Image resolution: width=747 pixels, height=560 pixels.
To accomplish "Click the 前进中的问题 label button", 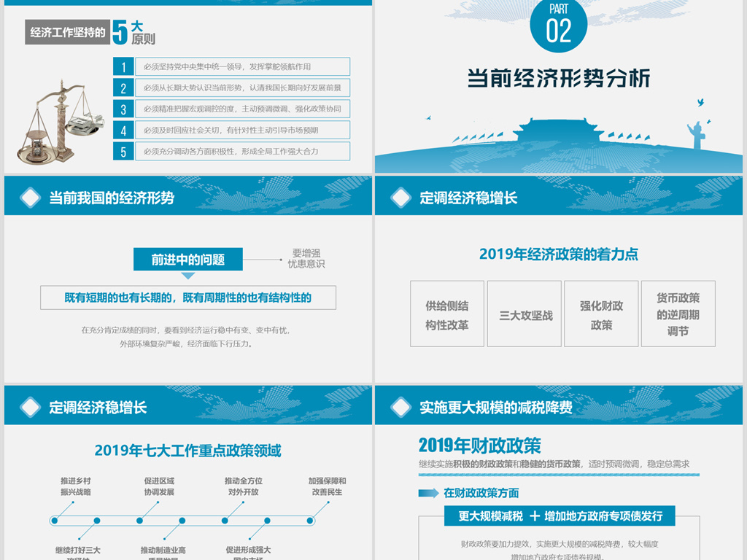I will tap(188, 260).
